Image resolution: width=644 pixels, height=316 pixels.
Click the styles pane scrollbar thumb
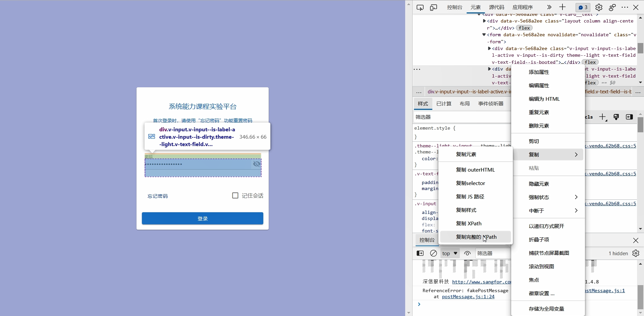(640, 125)
